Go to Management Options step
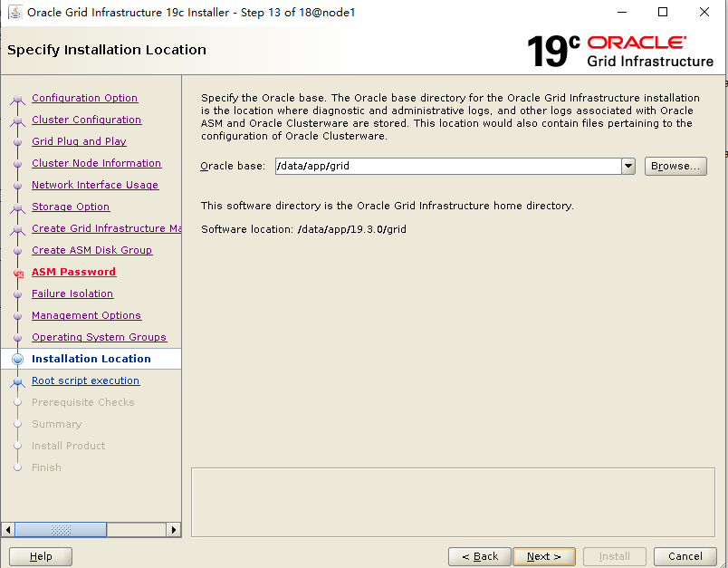 86,315
